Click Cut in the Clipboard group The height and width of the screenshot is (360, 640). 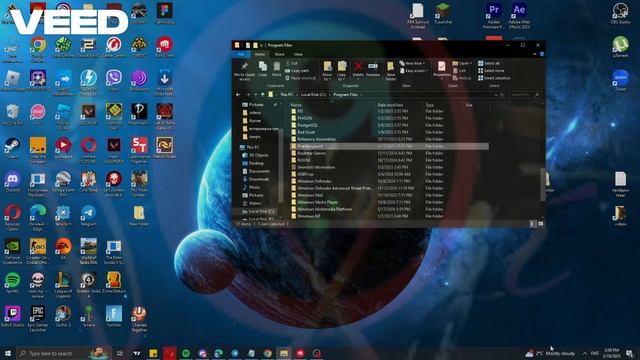pos(292,63)
